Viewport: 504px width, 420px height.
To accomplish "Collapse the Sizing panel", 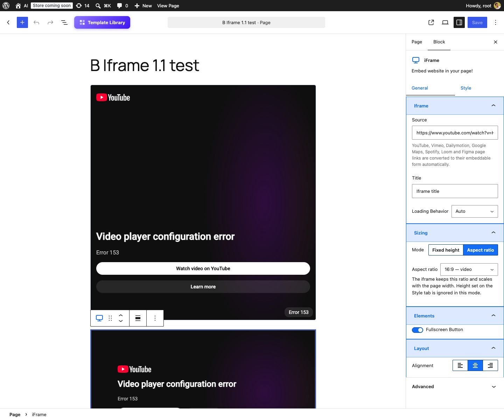I will click(x=455, y=233).
